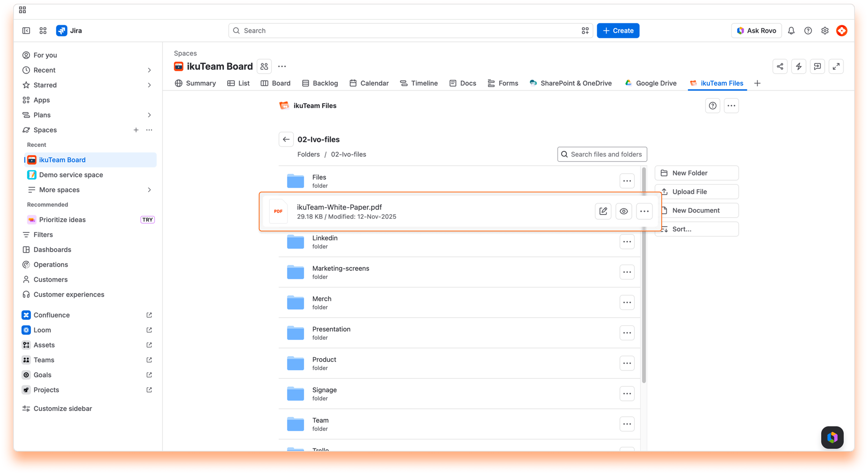Click the Search files and folders field
The image size is (868, 474).
click(602, 154)
